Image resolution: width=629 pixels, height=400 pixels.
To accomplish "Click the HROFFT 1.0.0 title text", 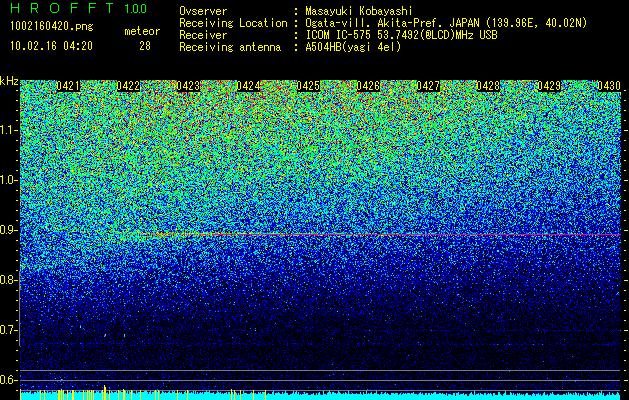I will pos(79,8).
